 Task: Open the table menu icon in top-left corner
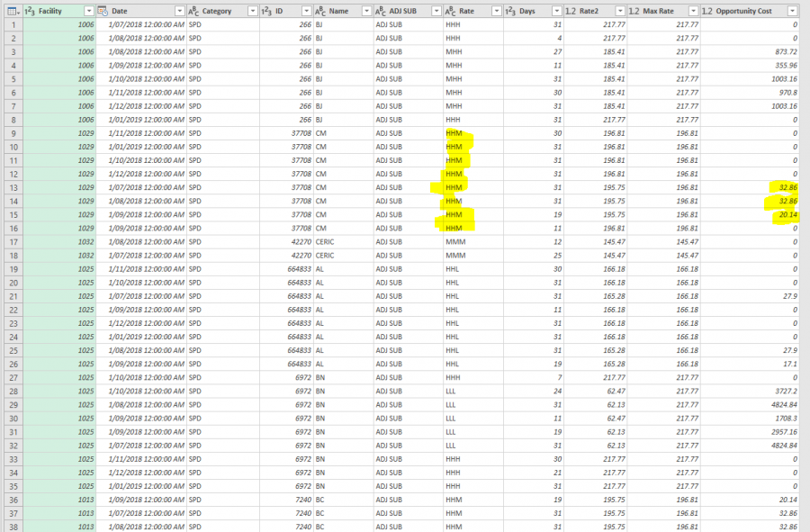click(13, 11)
